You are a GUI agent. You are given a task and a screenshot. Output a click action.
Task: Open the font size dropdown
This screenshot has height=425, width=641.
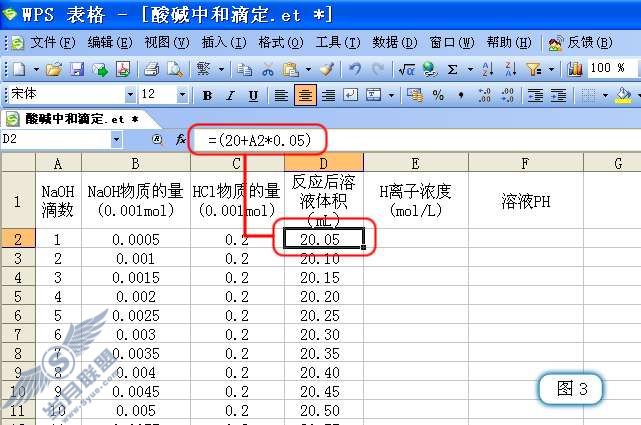(182, 95)
